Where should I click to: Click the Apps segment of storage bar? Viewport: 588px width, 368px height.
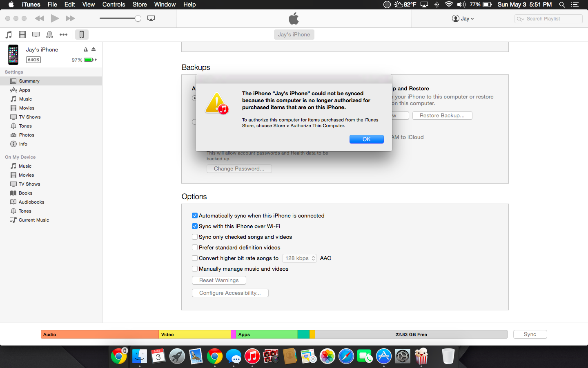click(266, 334)
